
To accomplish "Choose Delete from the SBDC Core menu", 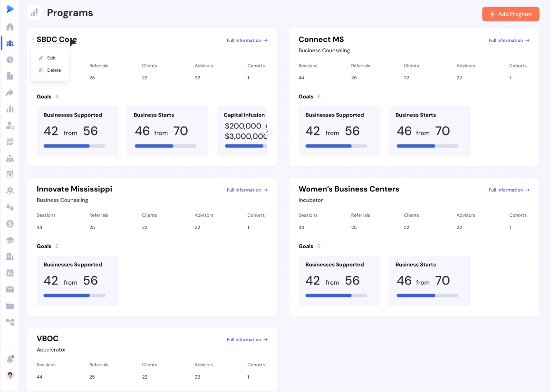I will point(50,70).
